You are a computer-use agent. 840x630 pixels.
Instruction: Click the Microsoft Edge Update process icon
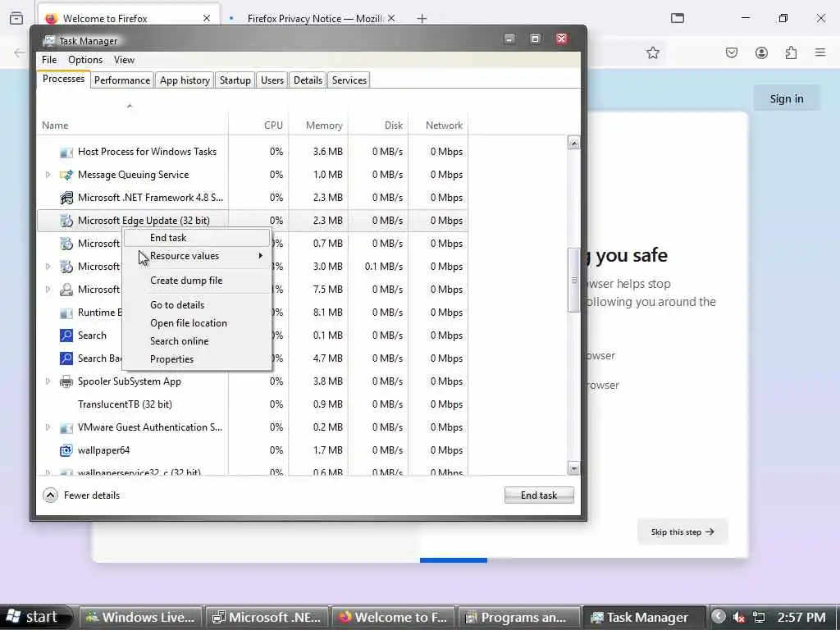pos(66,221)
